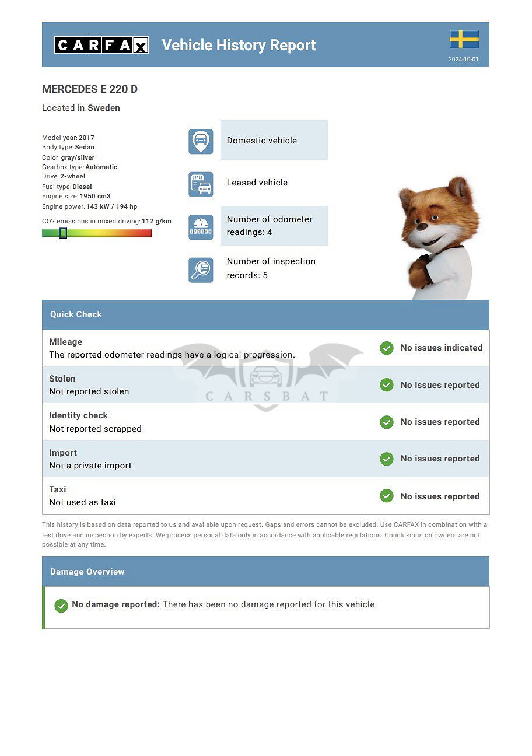Screen dimensions: 532x756
Task: Click the Leased vehicle icon
Action: tap(201, 184)
